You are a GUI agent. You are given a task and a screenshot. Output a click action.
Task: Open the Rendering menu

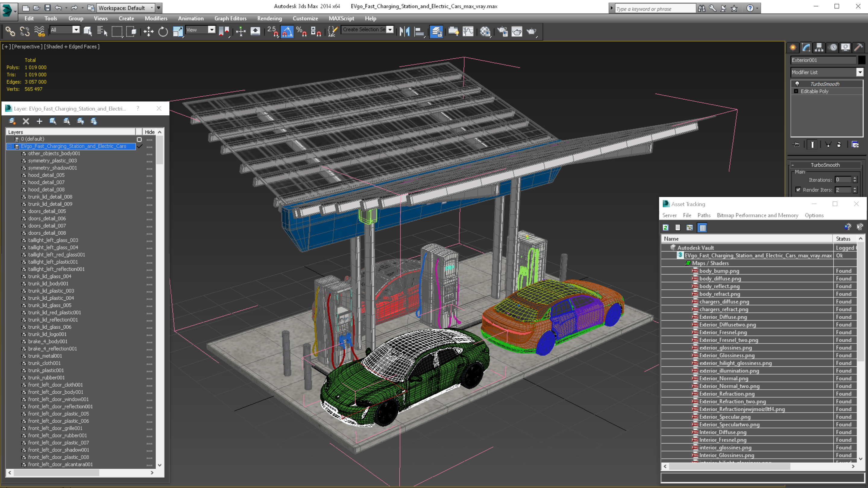269,18
